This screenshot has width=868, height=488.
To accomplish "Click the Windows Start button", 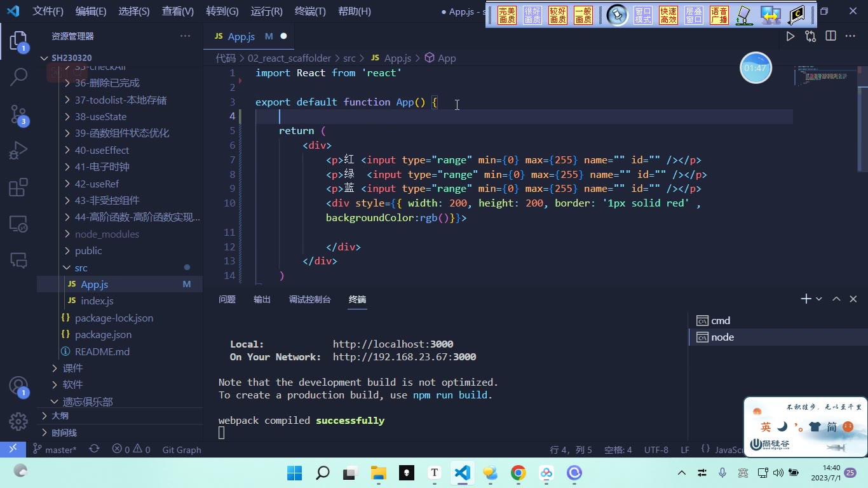I will pos(295,473).
